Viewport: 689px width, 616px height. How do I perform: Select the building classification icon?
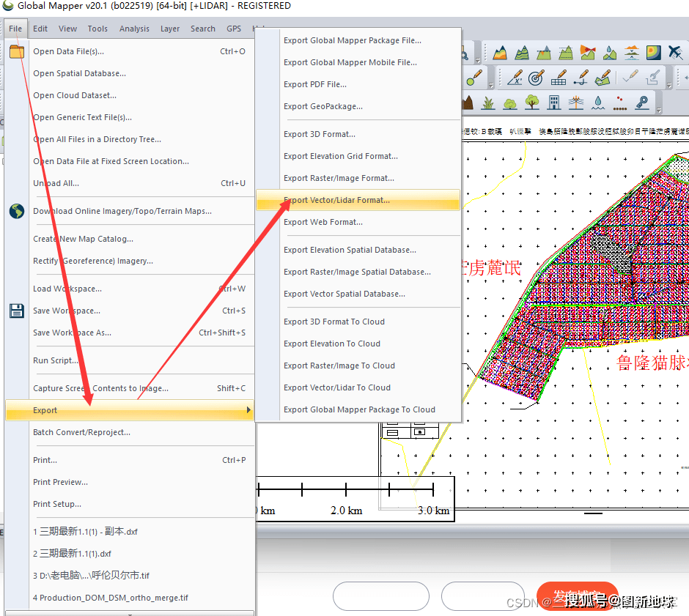554,103
